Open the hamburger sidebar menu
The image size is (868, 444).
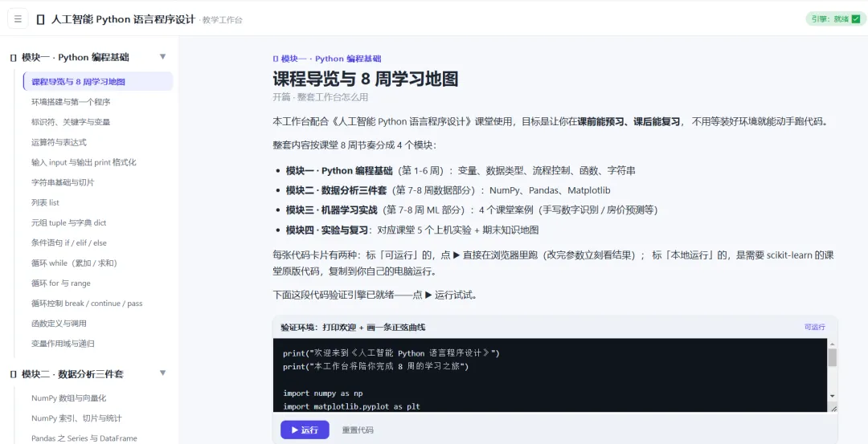pos(18,18)
